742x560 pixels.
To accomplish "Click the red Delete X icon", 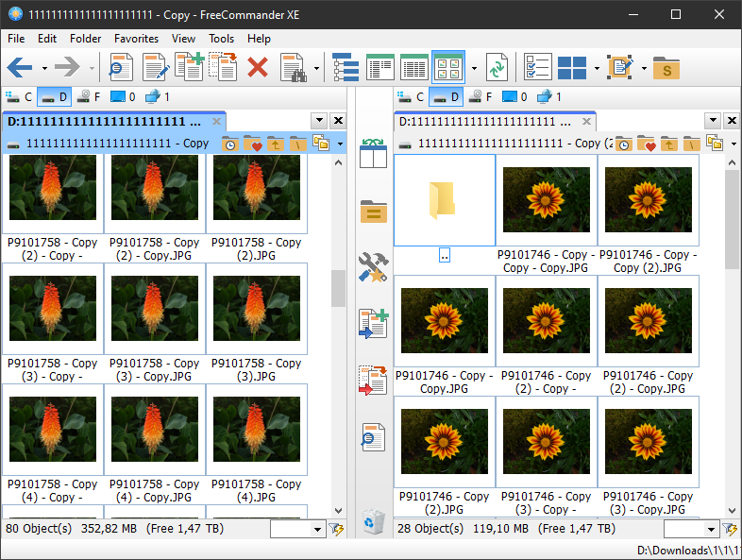I will tap(257, 68).
